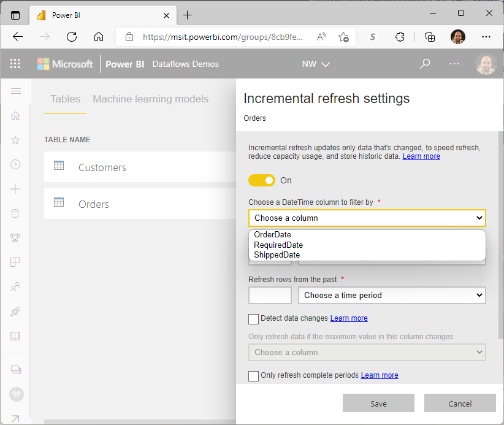Click the Power BI header title

click(x=124, y=64)
